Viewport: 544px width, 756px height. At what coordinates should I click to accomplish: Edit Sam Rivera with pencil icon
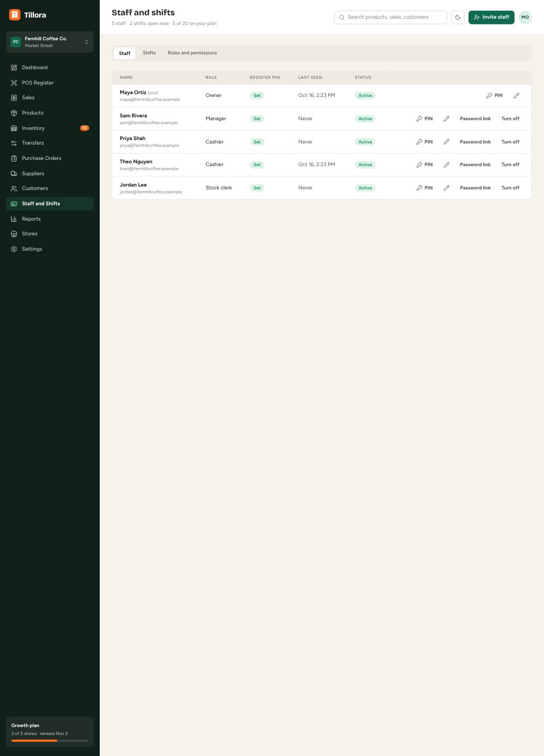(447, 119)
